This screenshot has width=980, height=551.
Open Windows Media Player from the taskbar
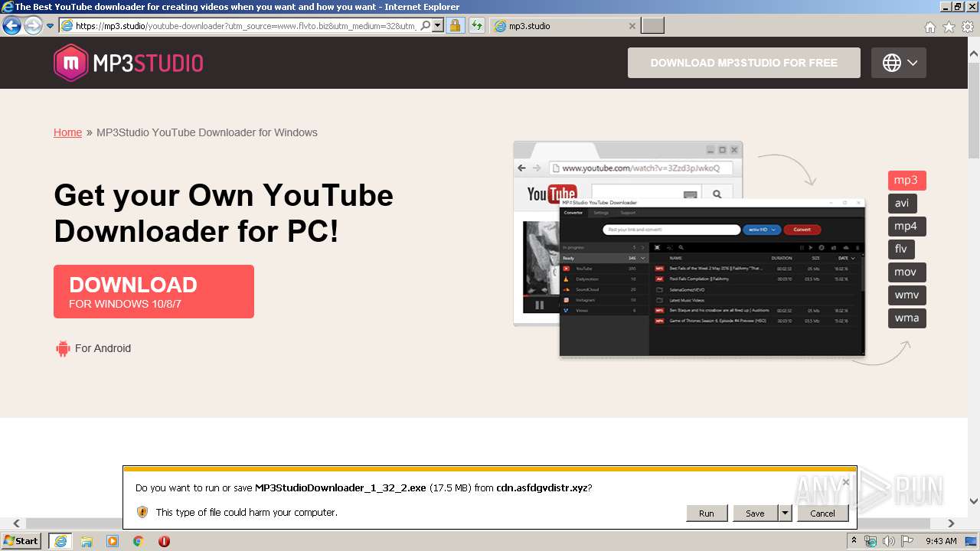point(113,541)
